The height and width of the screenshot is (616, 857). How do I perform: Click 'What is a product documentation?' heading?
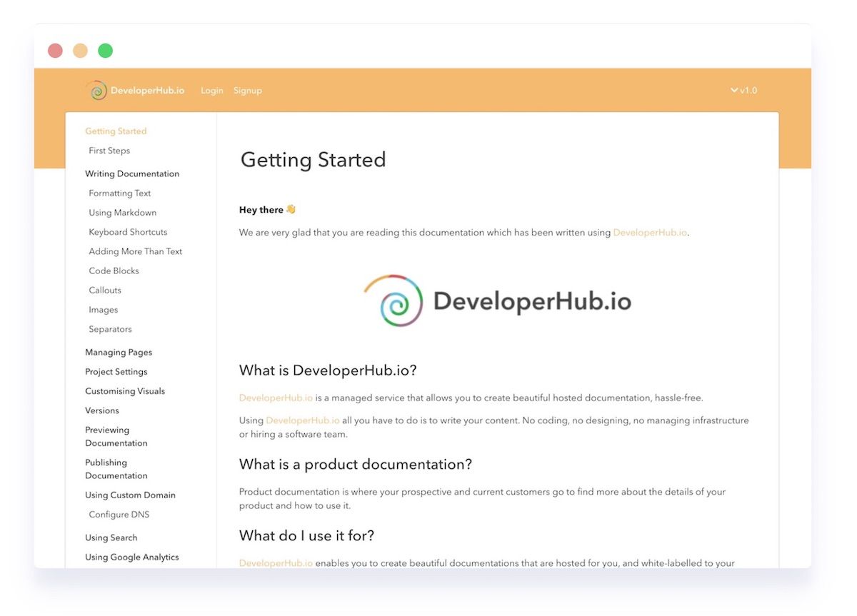pyautogui.click(x=356, y=465)
